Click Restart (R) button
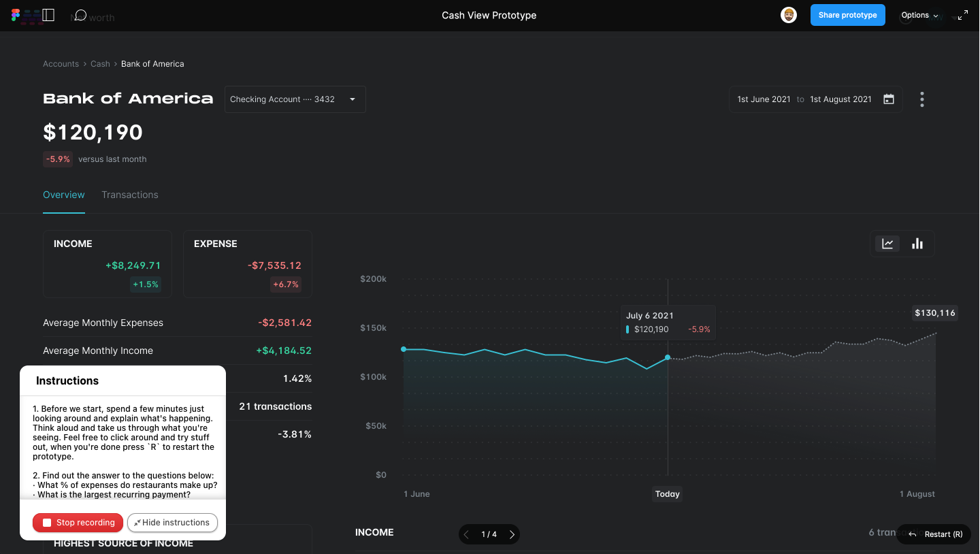Viewport: 980px width, 554px height. [934, 534]
